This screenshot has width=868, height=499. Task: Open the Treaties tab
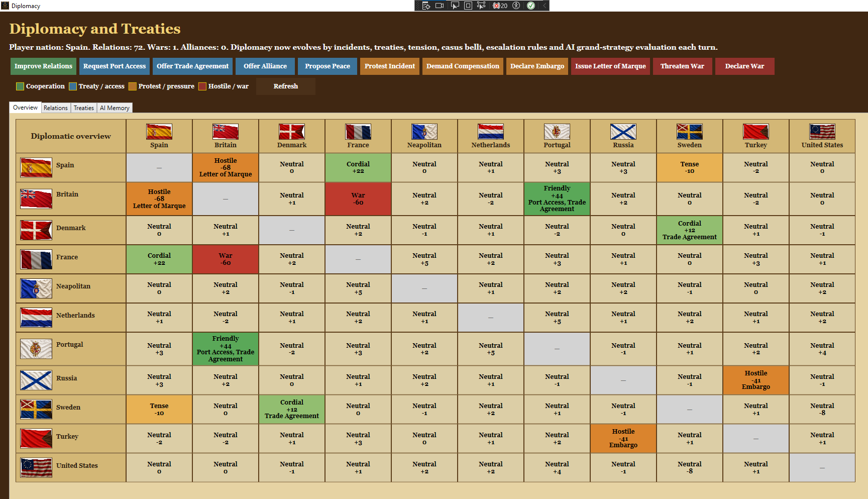coord(84,108)
